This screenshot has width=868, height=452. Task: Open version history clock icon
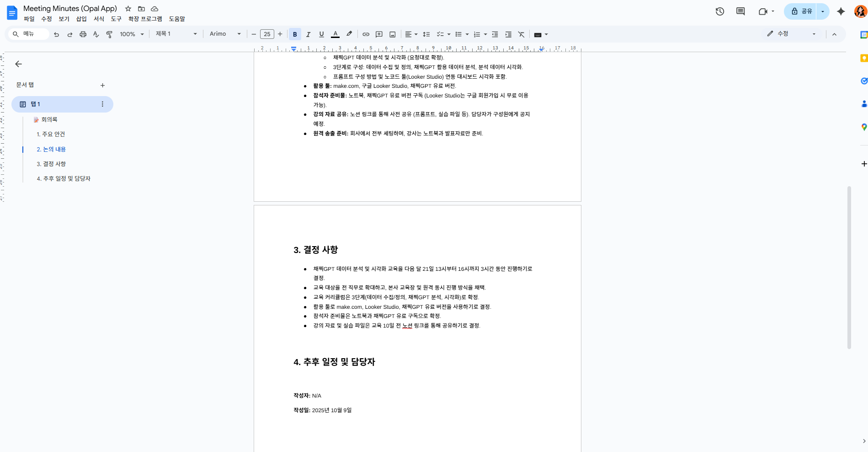(719, 11)
